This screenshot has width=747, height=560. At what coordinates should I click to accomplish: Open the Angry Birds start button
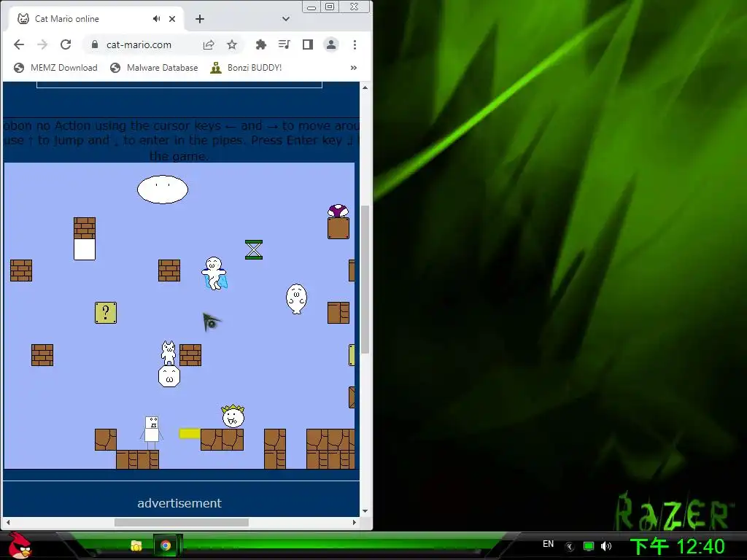click(x=20, y=545)
